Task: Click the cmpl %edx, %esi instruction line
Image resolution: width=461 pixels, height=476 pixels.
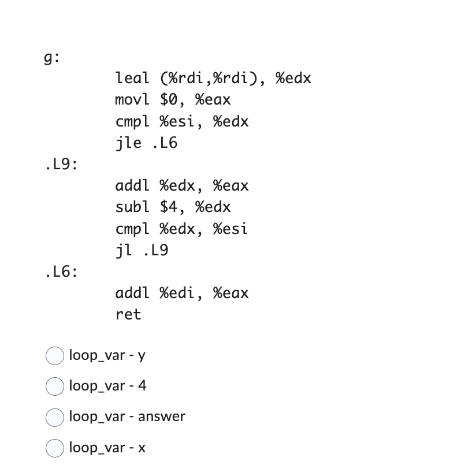Action: point(181,229)
